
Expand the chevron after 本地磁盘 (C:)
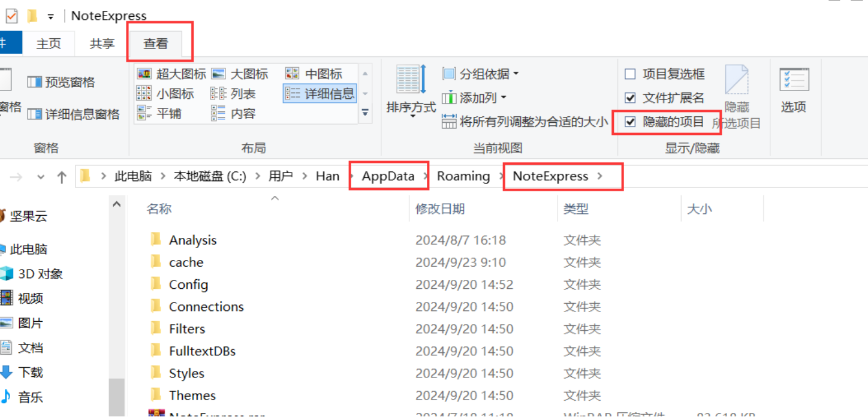(258, 176)
